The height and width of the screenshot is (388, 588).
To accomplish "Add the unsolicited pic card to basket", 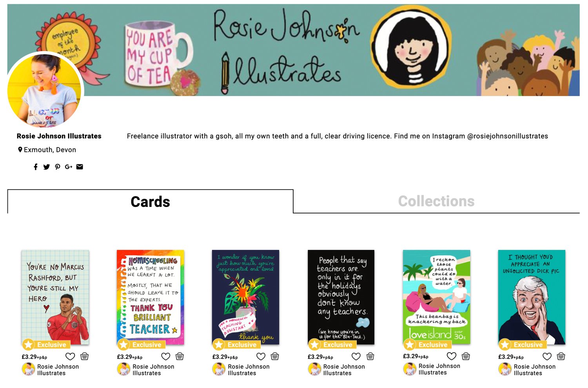I will 561,356.
